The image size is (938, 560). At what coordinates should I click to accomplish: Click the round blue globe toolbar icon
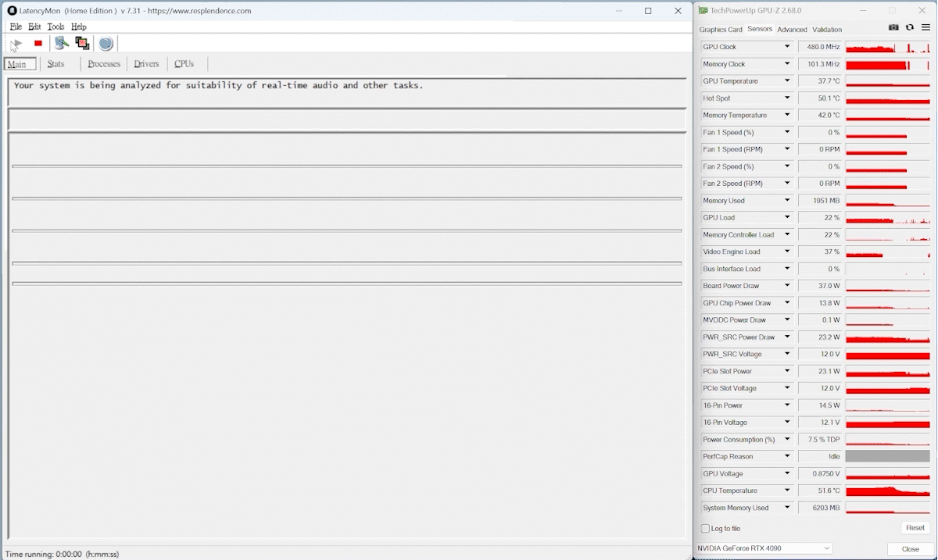(106, 44)
